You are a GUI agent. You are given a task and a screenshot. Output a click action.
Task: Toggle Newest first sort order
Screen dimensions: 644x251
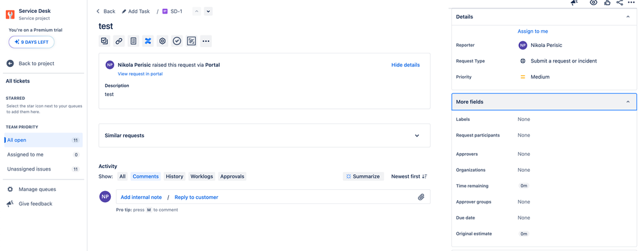[x=409, y=176]
